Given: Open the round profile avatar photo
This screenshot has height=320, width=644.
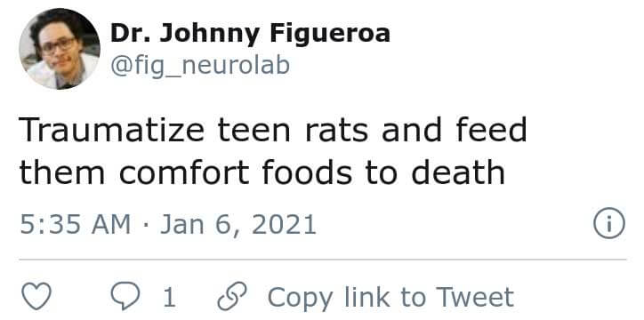Looking at the screenshot, I should pos(60,48).
